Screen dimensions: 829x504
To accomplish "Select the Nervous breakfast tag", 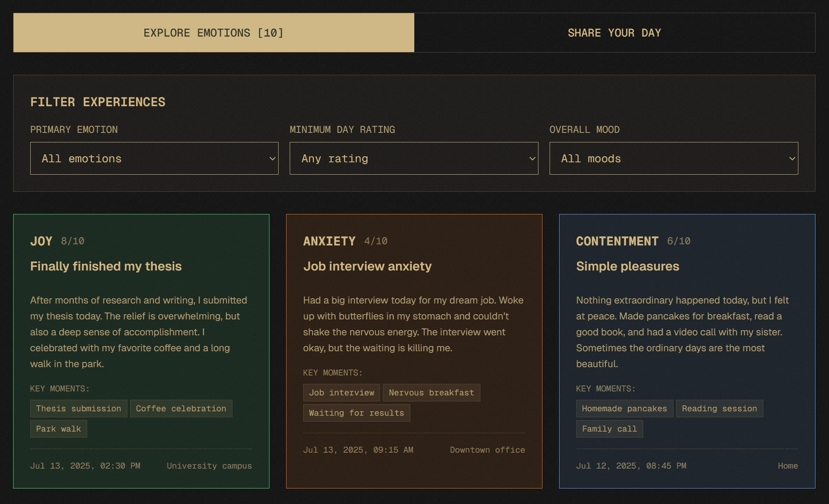I will 431,393.
